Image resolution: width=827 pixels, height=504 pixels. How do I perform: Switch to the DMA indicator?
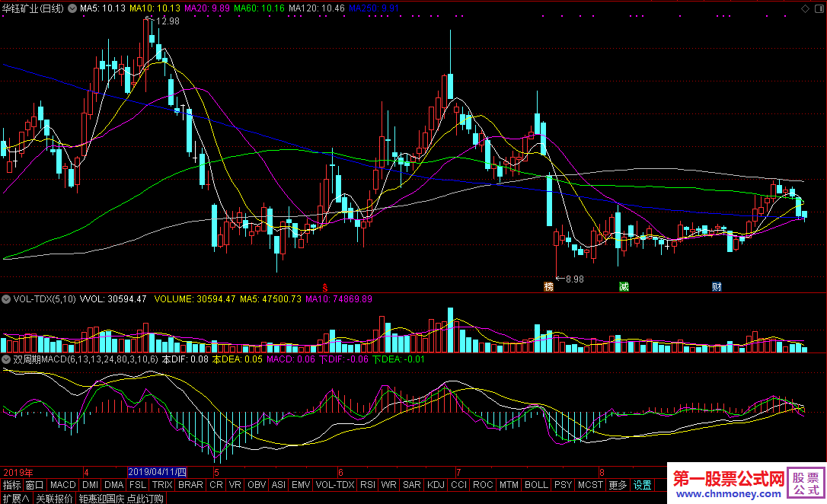pyautogui.click(x=113, y=485)
